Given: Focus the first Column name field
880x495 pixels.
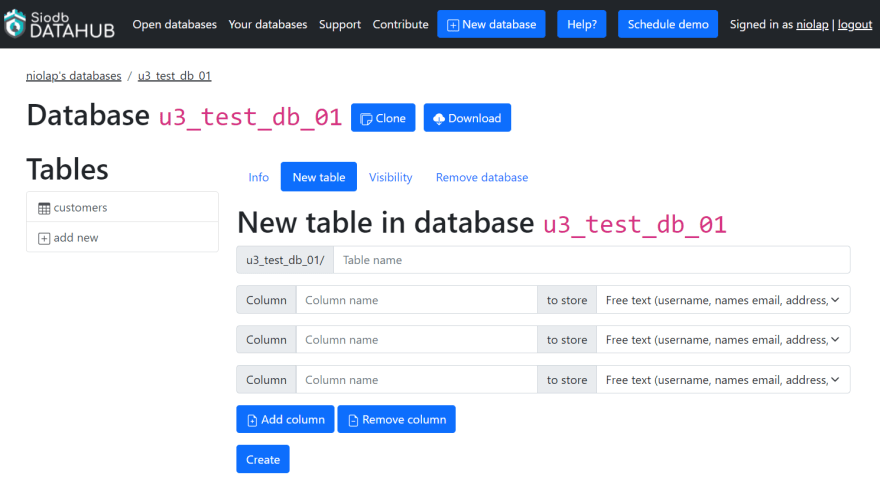Looking at the screenshot, I should point(416,300).
